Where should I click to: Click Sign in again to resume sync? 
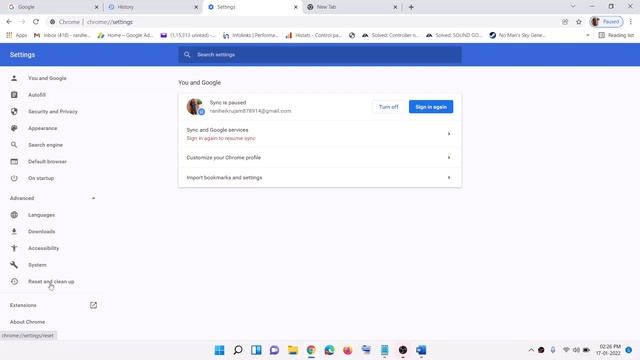click(221, 138)
